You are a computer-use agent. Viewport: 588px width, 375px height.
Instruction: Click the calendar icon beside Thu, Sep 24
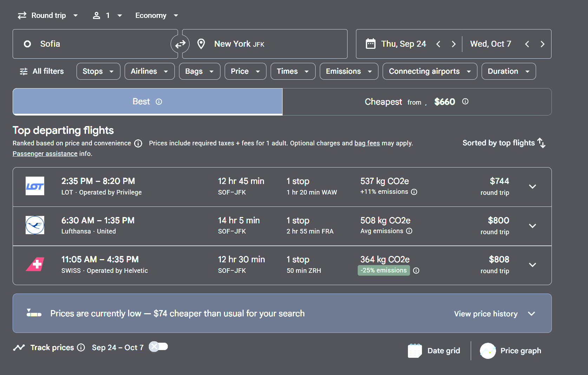click(x=371, y=44)
